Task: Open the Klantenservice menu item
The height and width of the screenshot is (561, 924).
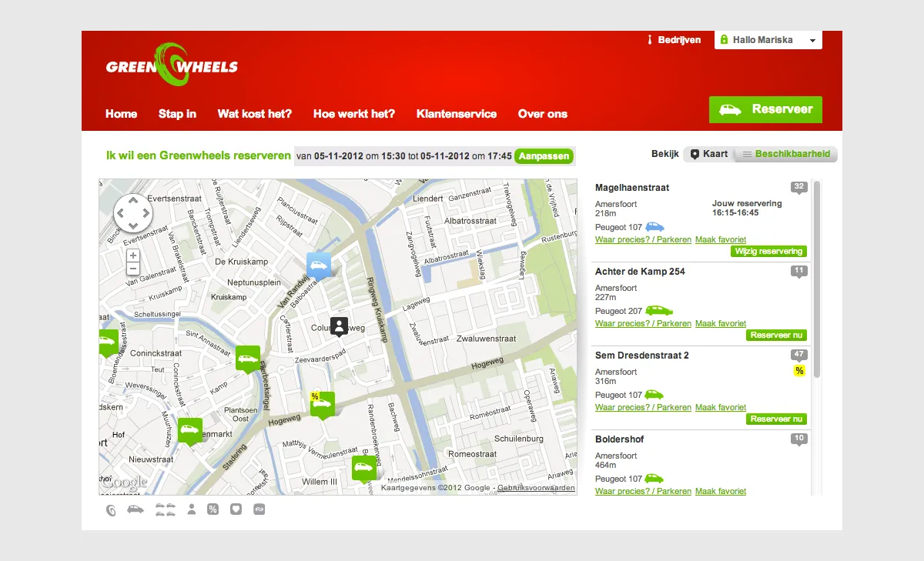Action: (457, 114)
